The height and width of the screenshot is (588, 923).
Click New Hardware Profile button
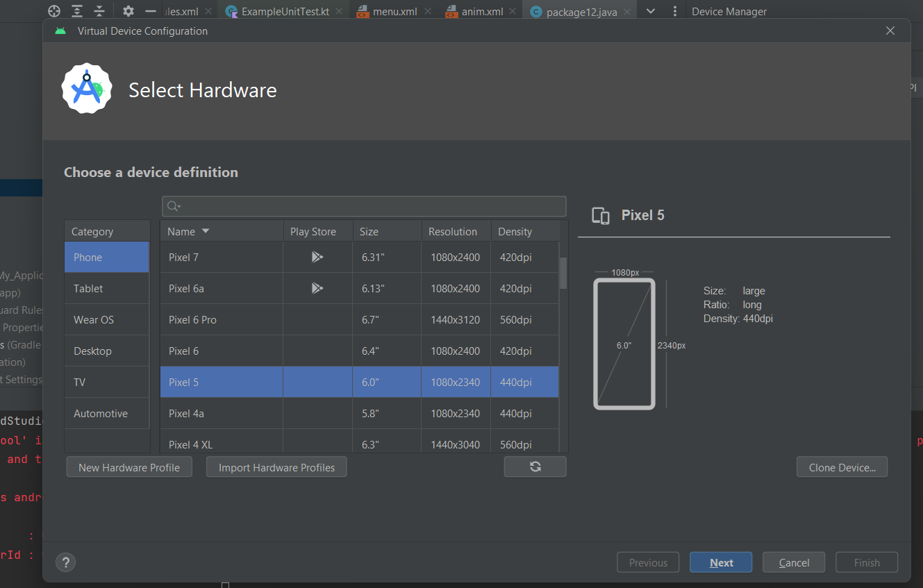[x=129, y=467]
